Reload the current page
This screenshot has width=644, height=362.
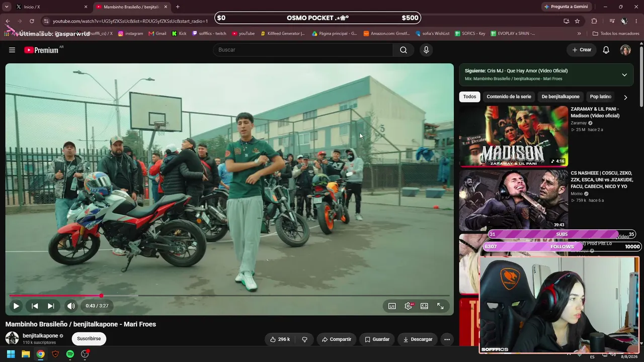pyautogui.click(x=32, y=21)
